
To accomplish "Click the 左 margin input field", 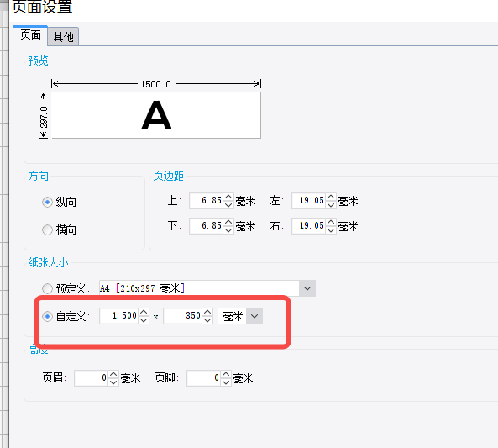I will click(x=309, y=201).
